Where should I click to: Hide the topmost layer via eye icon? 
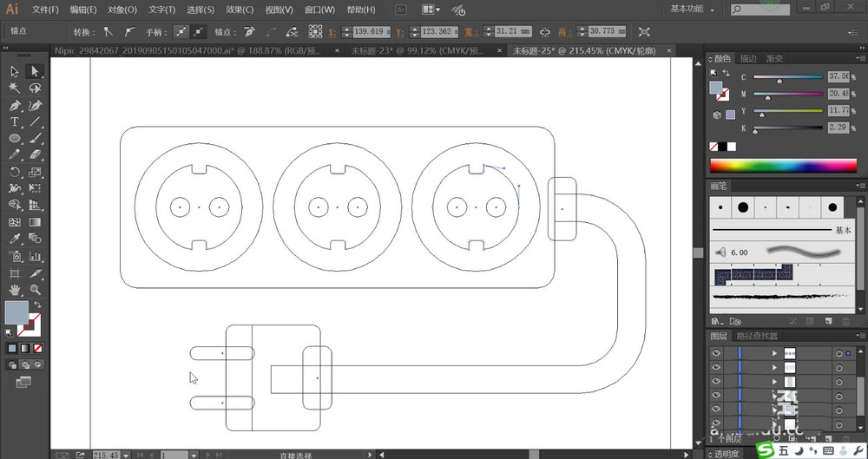pos(716,353)
